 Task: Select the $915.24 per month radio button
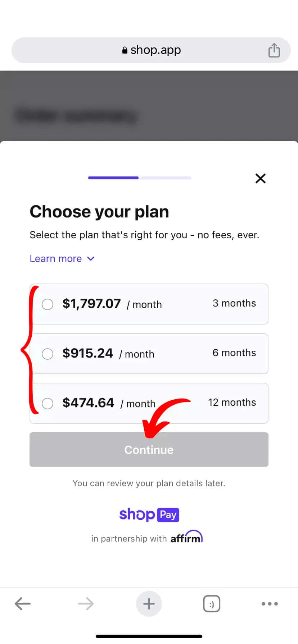click(x=48, y=354)
